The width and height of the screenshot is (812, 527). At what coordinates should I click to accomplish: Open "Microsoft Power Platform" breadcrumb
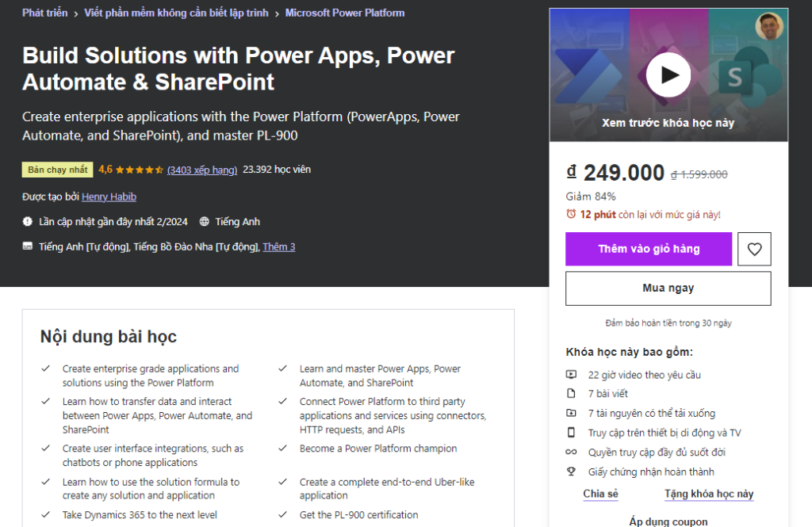tap(344, 13)
